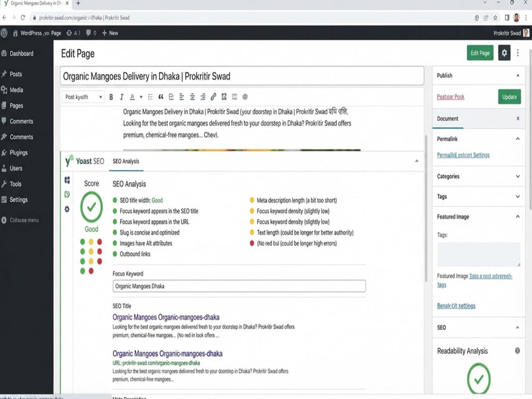Click the green Edit Page button
The height and width of the screenshot is (399, 532).
pyautogui.click(x=480, y=53)
